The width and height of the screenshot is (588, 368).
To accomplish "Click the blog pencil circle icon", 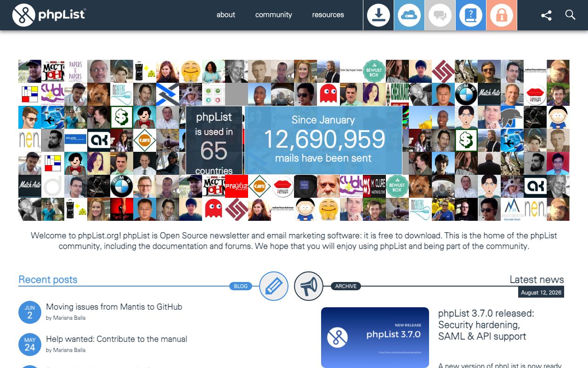I will 274,286.
